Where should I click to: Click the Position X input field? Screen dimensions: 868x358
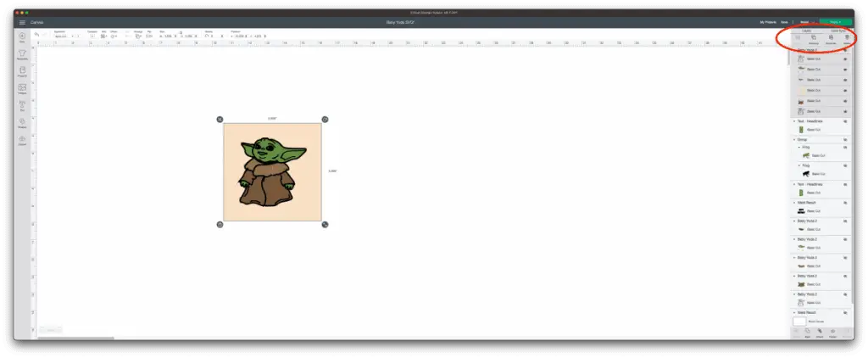pyautogui.click(x=241, y=36)
